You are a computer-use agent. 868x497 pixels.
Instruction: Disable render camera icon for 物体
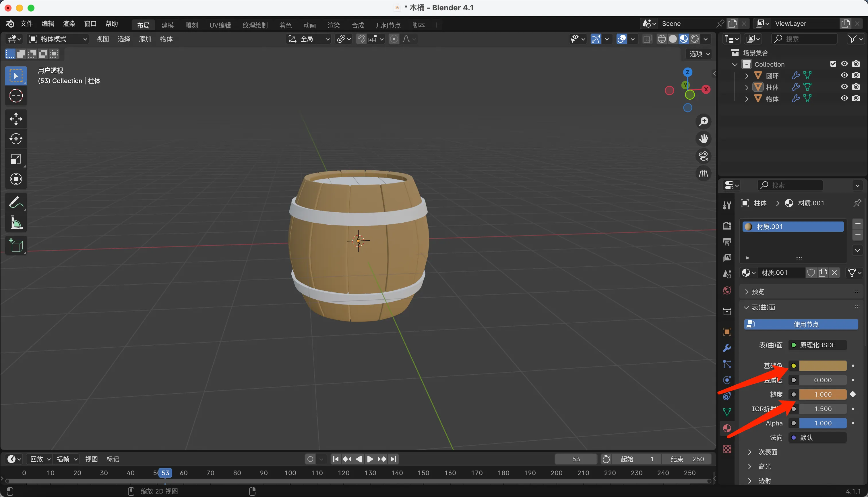tap(856, 98)
